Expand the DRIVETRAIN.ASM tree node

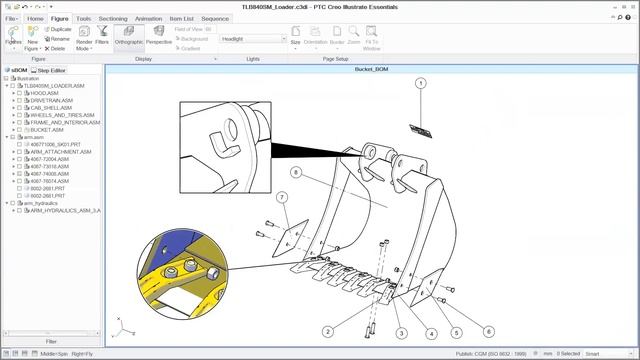[x=13, y=100]
